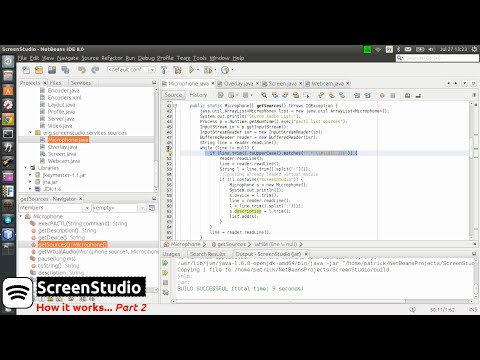The width and height of the screenshot is (480, 360).
Task: Open the Navigator Members combo box
Action: tap(55, 208)
